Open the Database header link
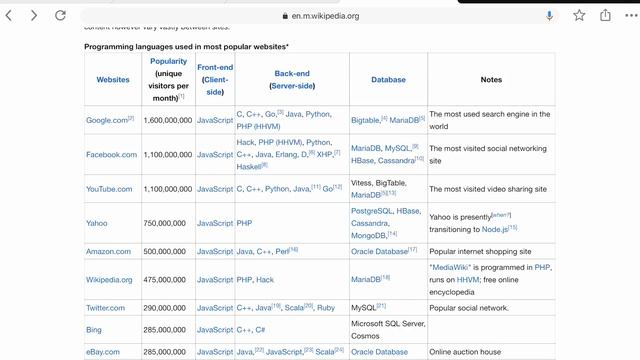The width and height of the screenshot is (640, 360). pos(388,80)
